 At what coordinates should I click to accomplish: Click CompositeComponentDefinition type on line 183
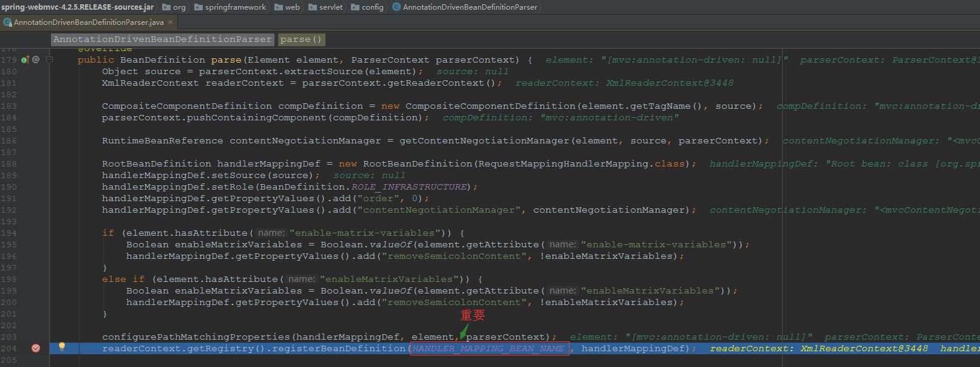(x=187, y=106)
